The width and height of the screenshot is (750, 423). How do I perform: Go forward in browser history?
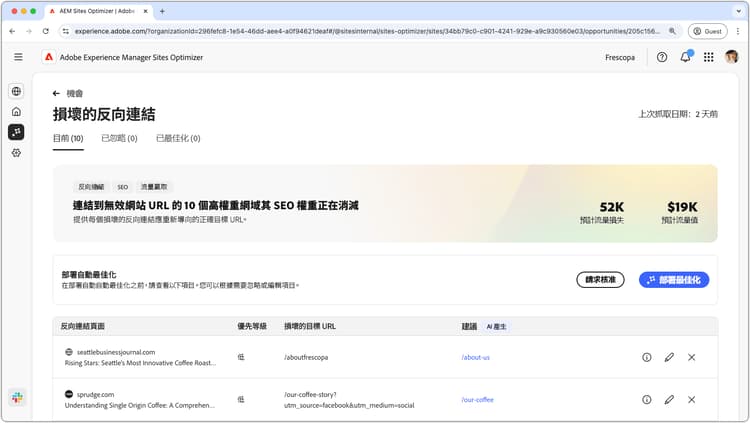click(29, 31)
